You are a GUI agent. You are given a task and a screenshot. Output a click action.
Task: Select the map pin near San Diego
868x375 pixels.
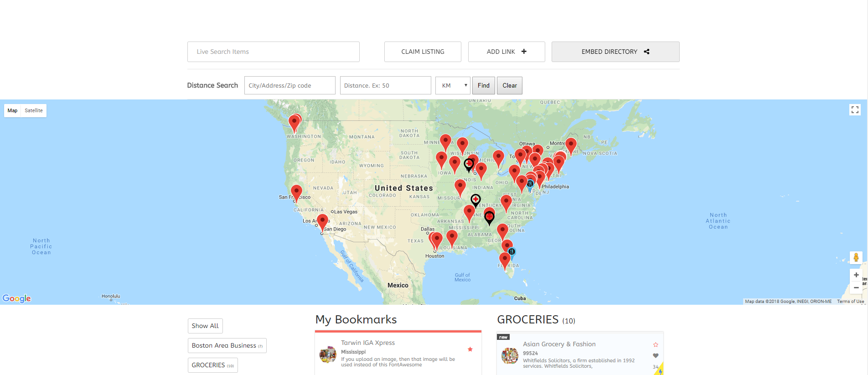[322, 223]
